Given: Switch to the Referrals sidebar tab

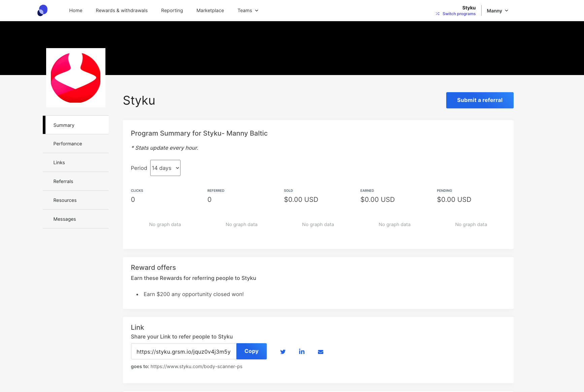Looking at the screenshot, I should pos(63,181).
